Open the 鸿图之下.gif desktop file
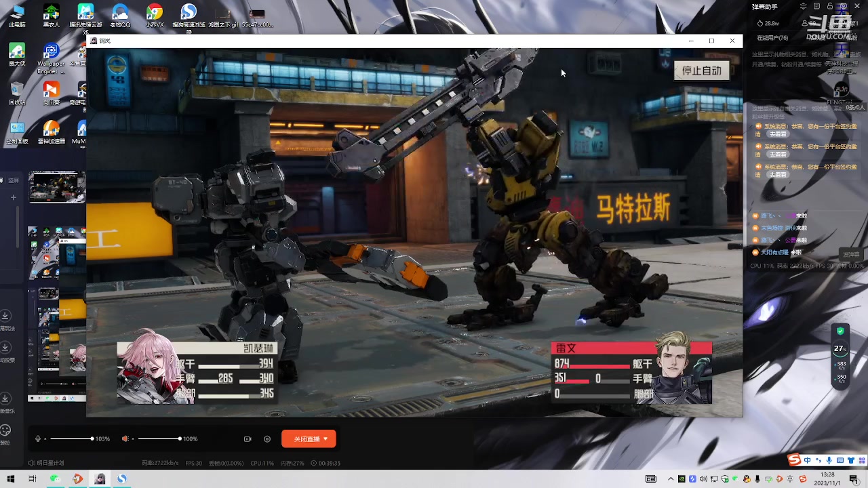The height and width of the screenshot is (488, 868). pyautogui.click(x=223, y=18)
